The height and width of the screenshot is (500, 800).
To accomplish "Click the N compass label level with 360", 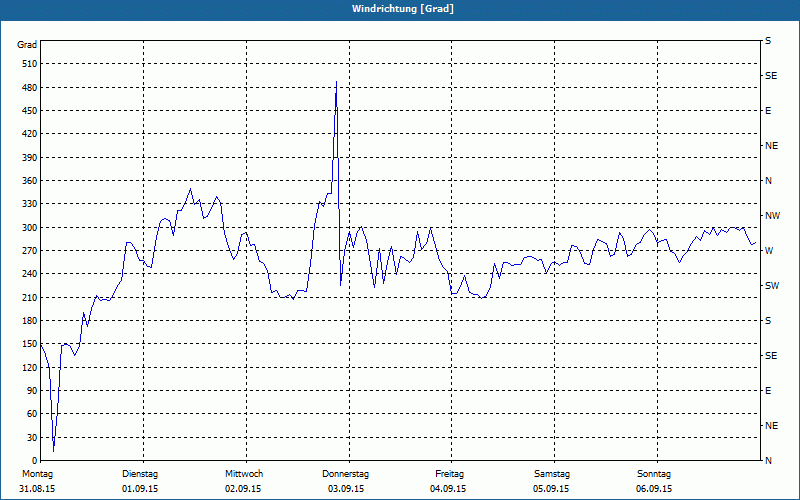I will (768, 181).
